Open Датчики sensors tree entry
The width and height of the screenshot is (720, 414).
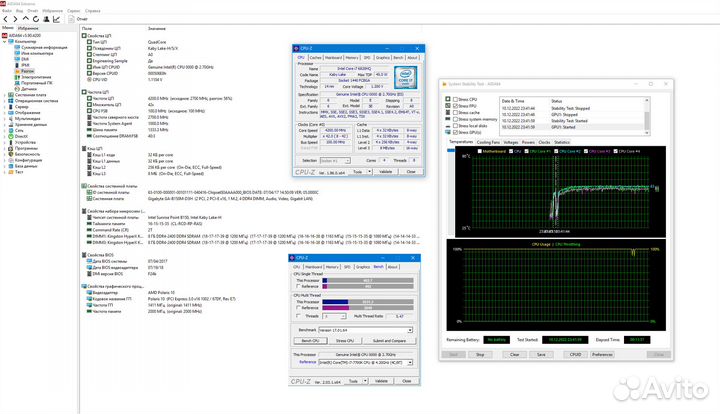pyautogui.click(x=28, y=89)
